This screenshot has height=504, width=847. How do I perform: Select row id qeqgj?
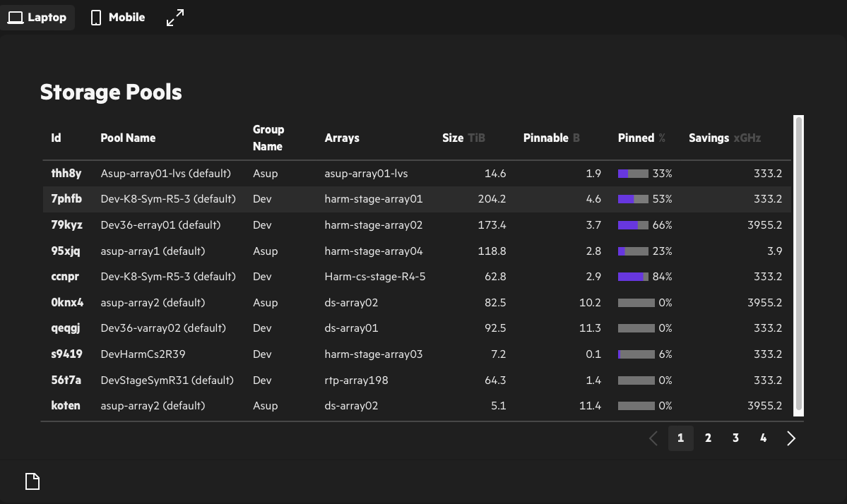point(66,328)
